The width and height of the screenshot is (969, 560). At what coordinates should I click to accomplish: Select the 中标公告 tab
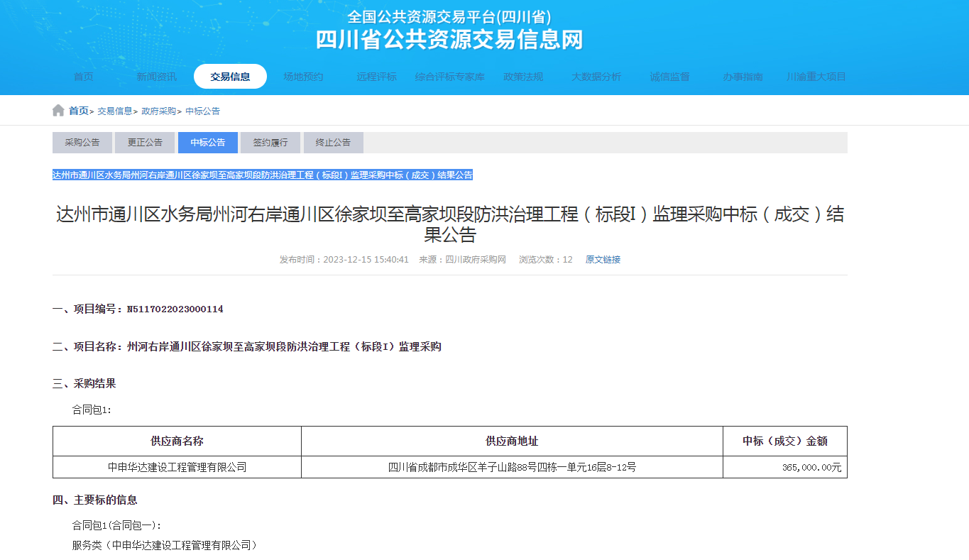click(x=208, y=143)
